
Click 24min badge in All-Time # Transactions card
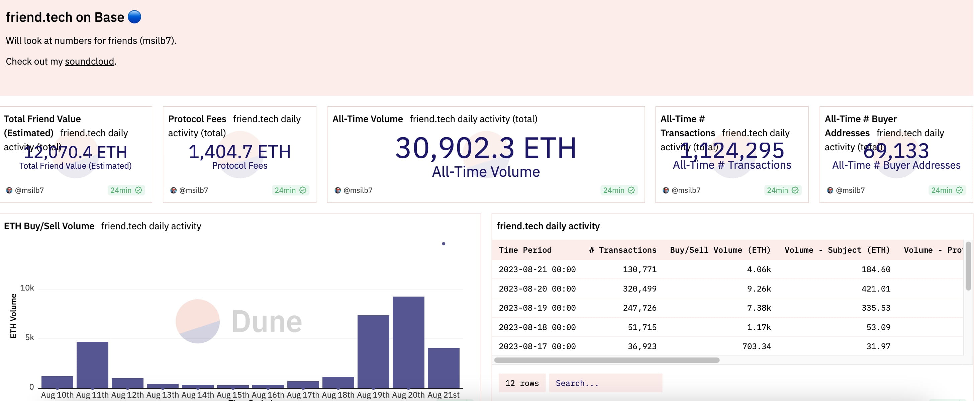783,190
